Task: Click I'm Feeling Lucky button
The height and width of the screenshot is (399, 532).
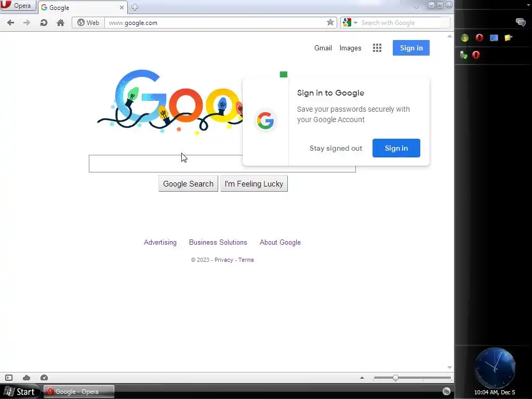Action: 254,183
